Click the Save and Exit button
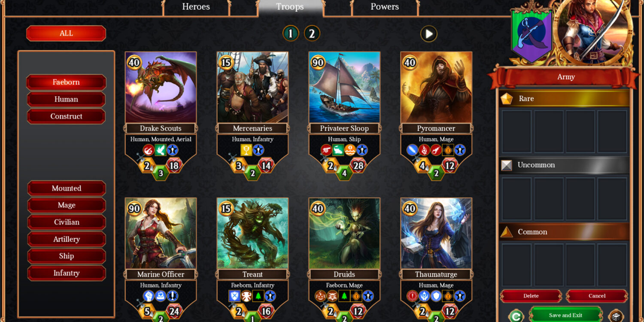Screen dimensions: 644x322 pos(565,315)
